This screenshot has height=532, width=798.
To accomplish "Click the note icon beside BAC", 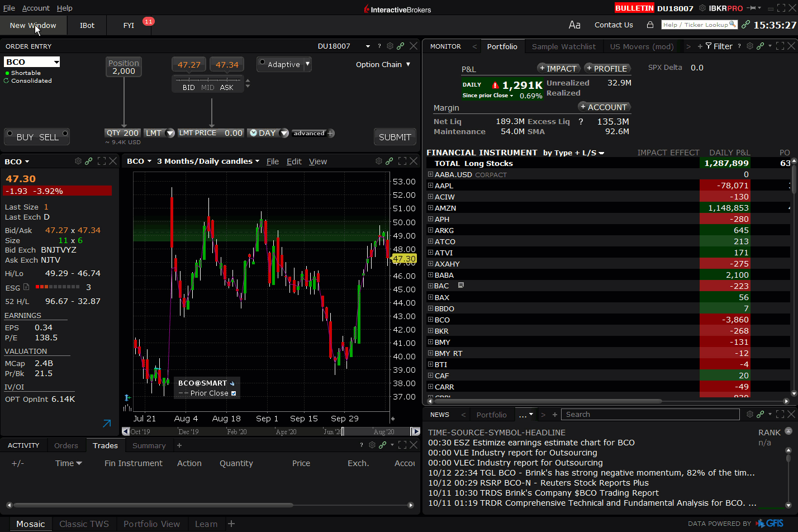I will 461,286.
